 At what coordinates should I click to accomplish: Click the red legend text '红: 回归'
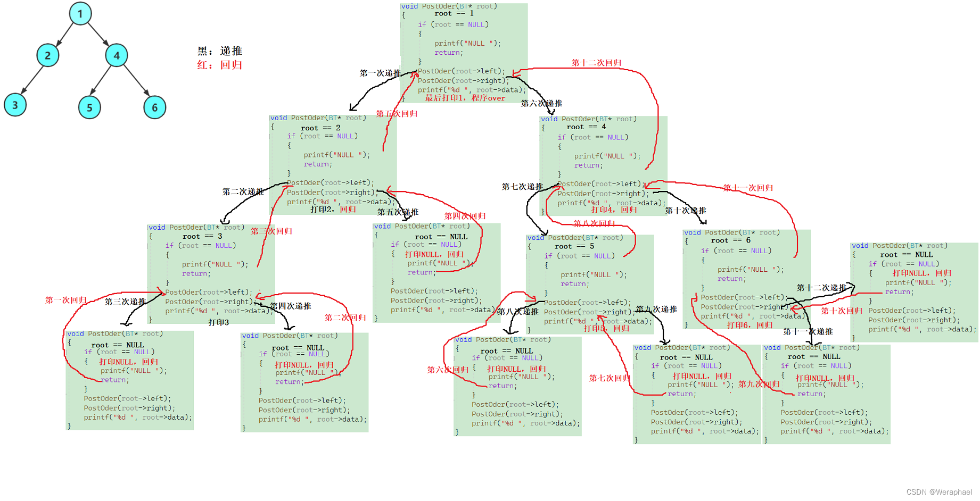[220, 65]
